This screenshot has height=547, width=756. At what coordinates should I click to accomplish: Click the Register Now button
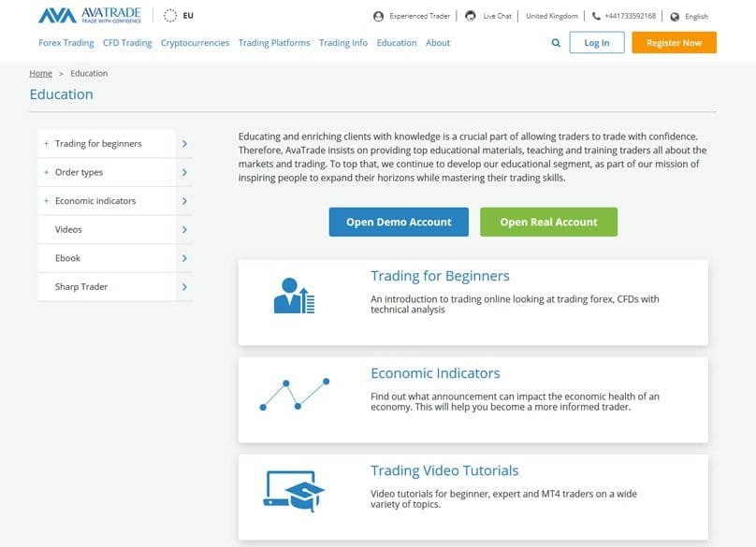tap(674, 42)
